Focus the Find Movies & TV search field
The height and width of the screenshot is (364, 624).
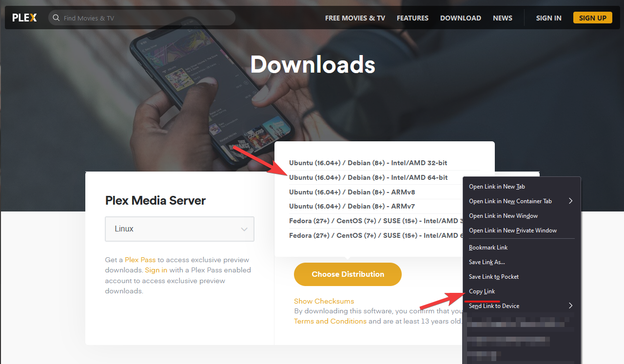coord(142,18)
